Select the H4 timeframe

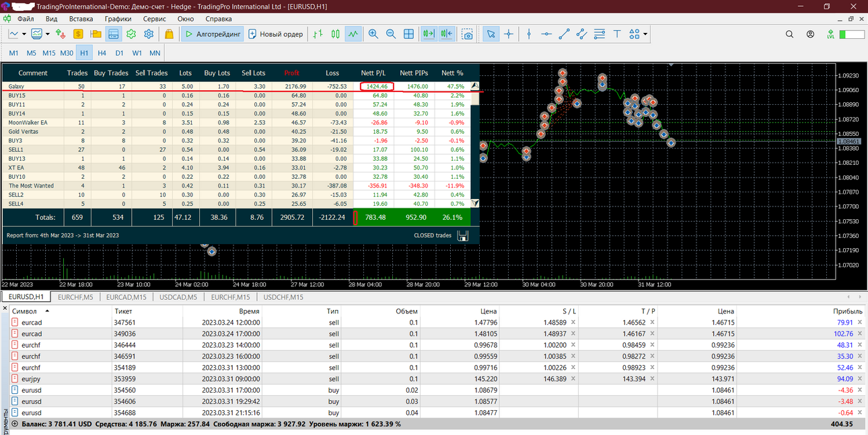(x=102, y=52)
